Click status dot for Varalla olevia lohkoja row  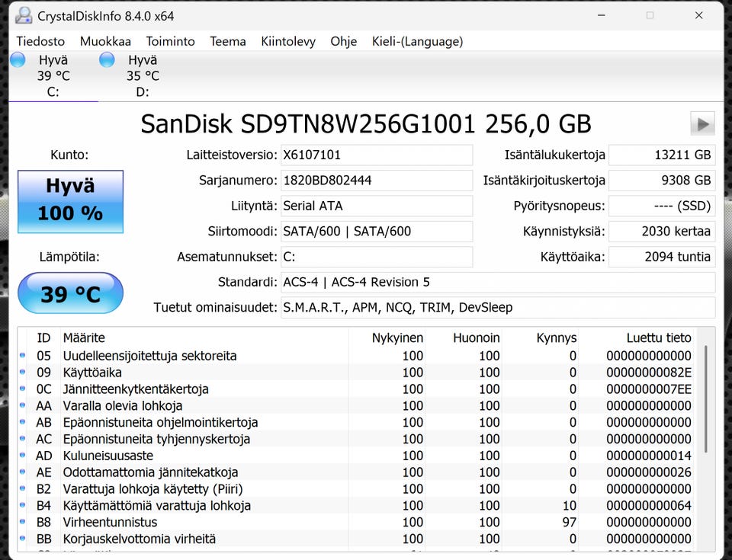pyautogui.click(x=22, y=406)
